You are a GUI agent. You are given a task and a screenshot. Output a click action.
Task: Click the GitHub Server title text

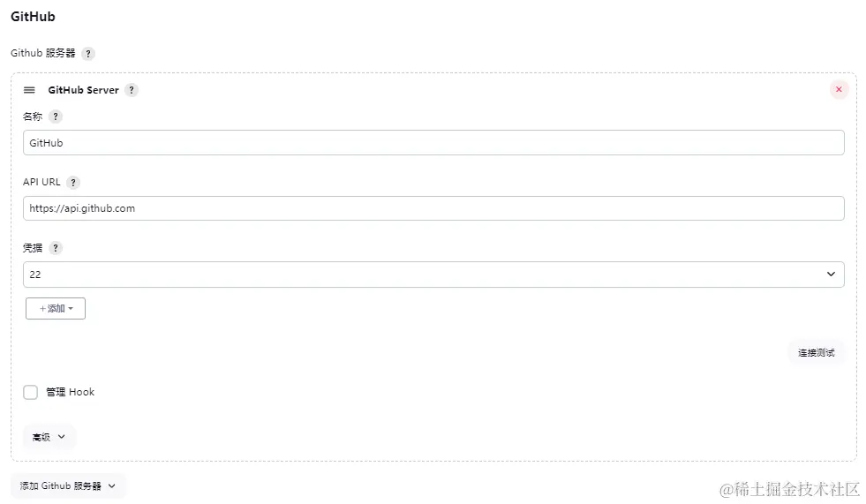pos(83,90)
